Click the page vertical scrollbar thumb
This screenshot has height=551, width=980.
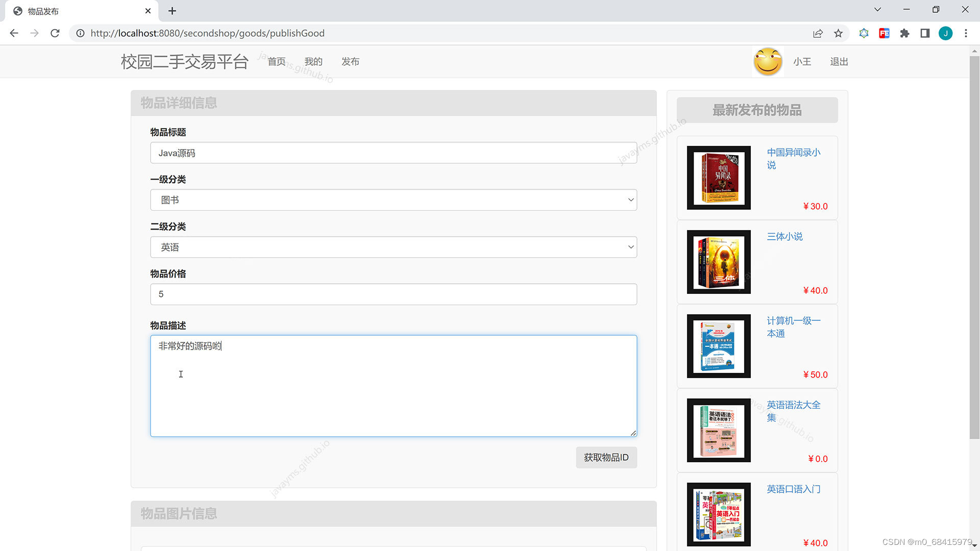974,247
